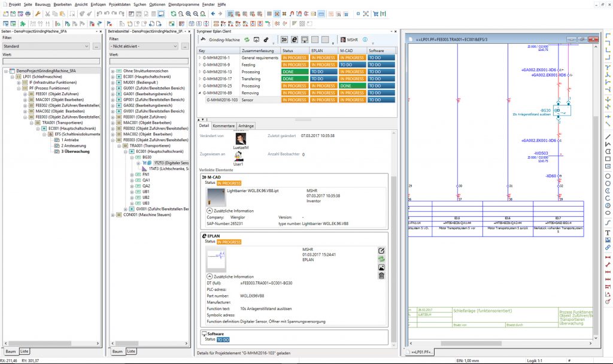Click the edit icon in EPLAN section
Image resolution: width=613 pixels, height=364 pixels.
point(381,250)
